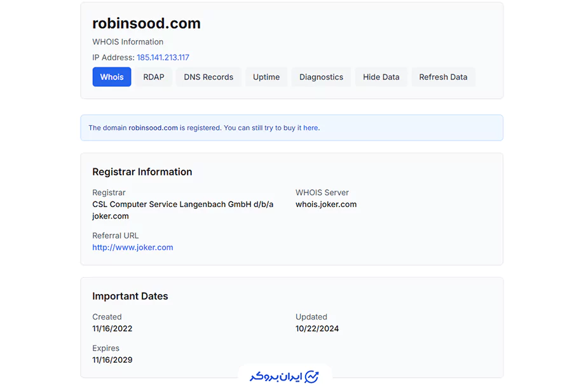Toggle the Hide Data button

click(381, 77)
